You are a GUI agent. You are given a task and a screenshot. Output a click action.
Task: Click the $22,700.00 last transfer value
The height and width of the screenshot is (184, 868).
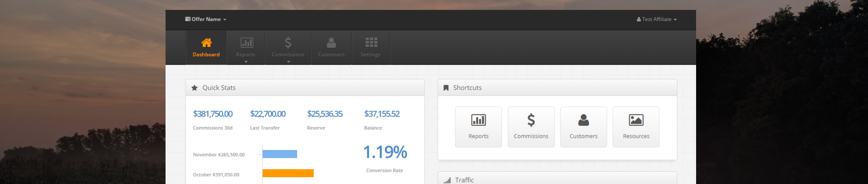(268, 114)
